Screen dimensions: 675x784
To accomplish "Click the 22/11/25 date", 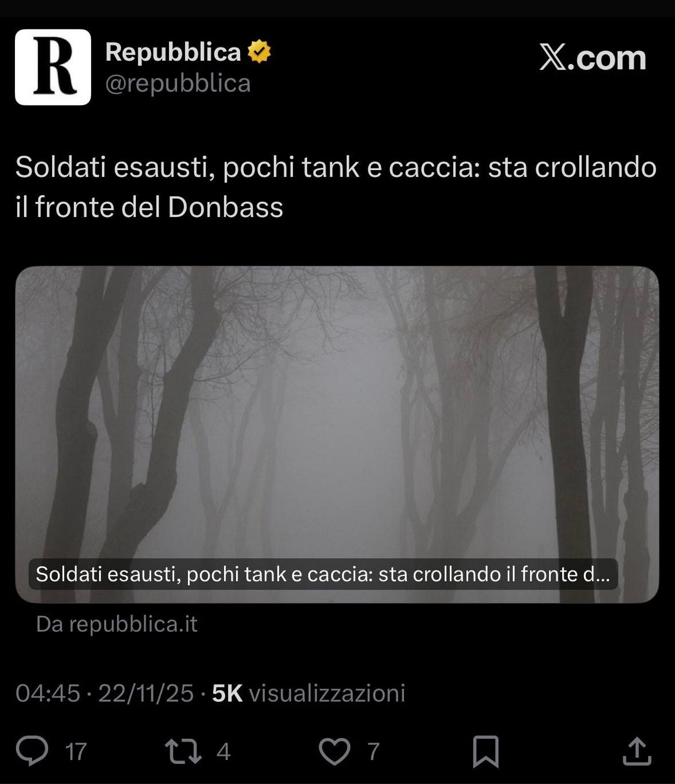I will point(146,693).
